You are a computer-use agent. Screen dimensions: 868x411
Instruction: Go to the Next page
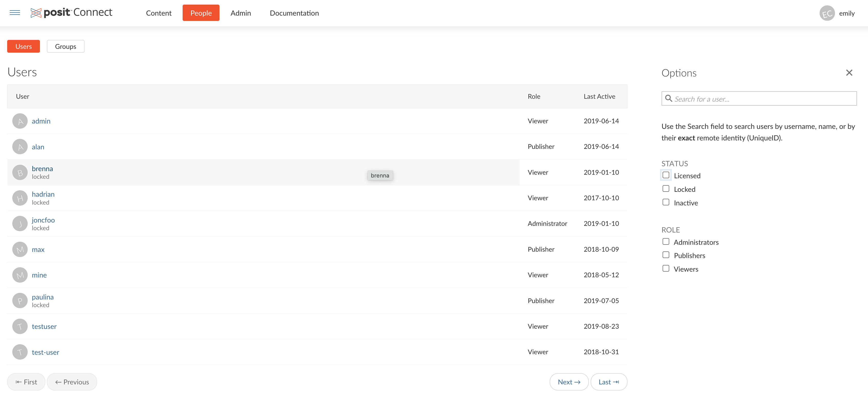click(x=569, y=382)
